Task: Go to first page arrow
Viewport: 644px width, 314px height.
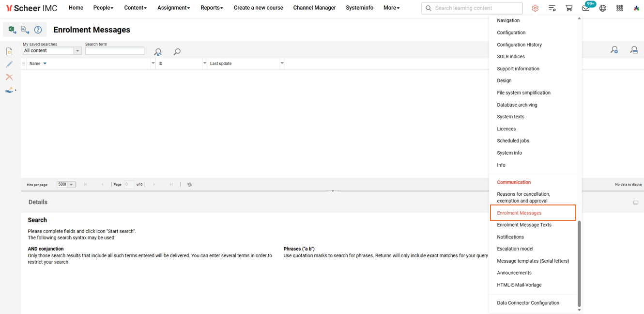Action: 85,185
